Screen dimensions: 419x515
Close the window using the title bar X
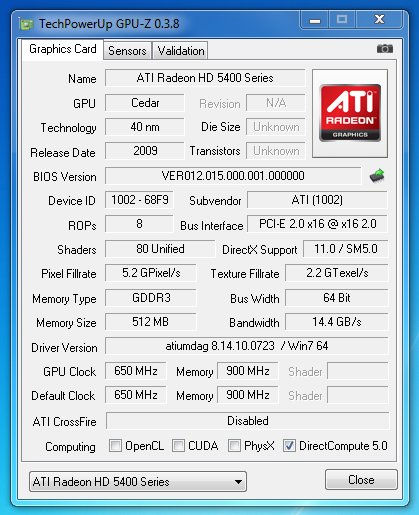pyautogui.click(x=379, y=20)
